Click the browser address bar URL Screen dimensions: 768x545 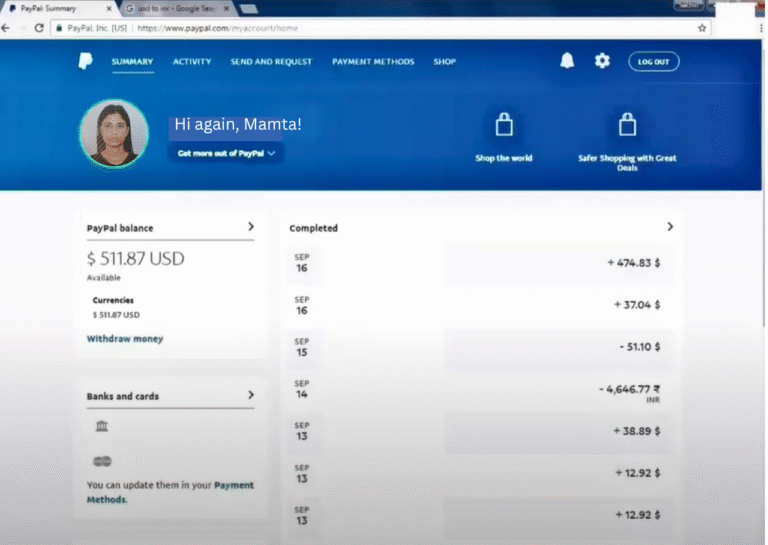pyautogui.click(x=217, y=28)
